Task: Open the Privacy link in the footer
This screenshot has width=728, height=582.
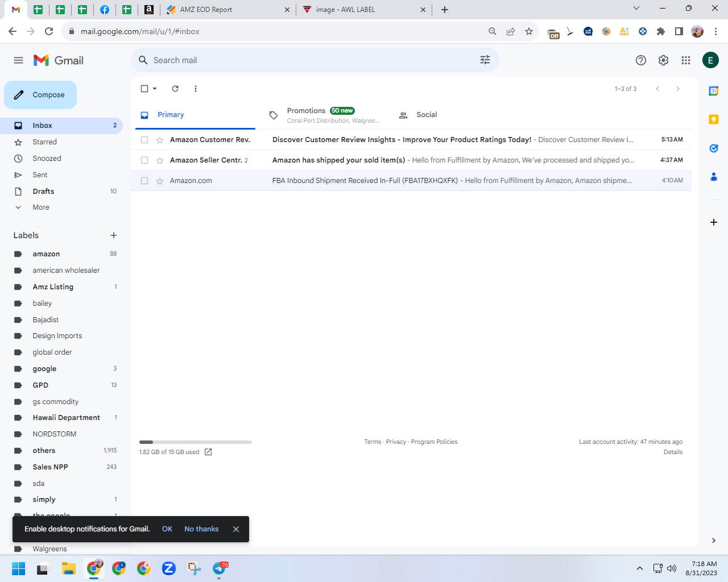Action: tap(396, 442)
